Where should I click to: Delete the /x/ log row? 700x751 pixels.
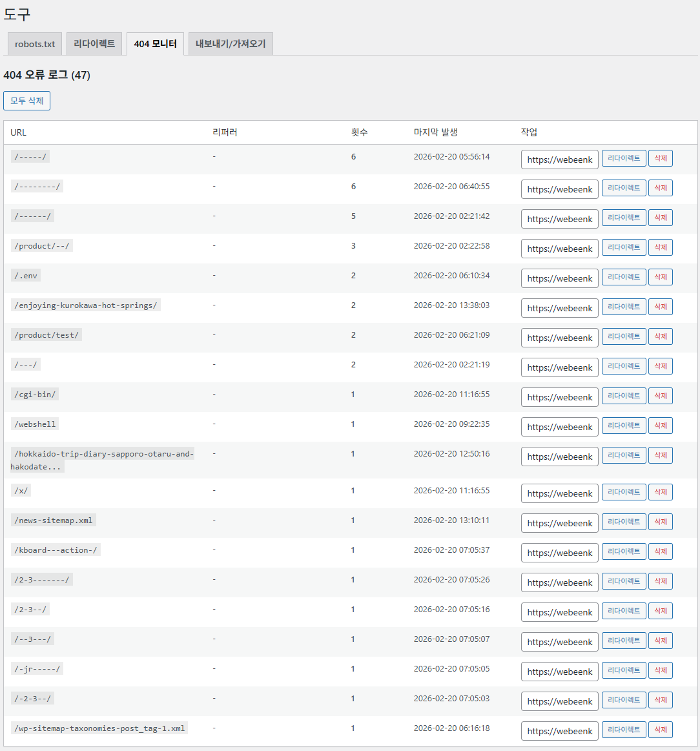click(x=660, y=492)
